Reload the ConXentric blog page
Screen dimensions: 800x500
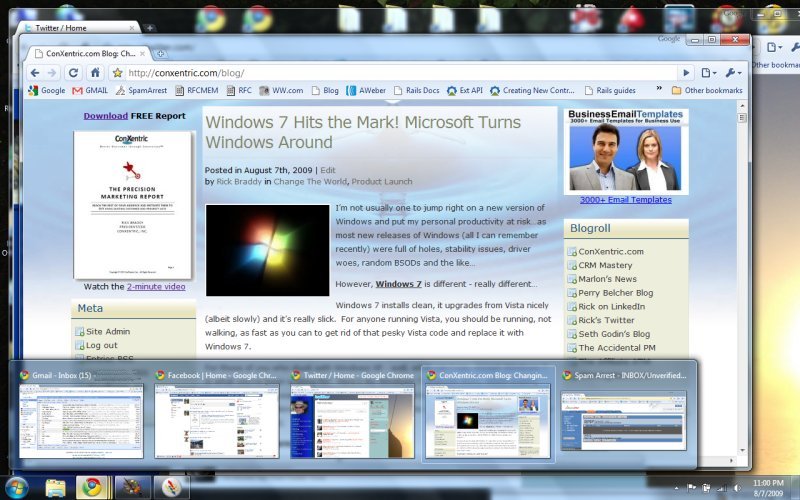click(x=73, y=73)
